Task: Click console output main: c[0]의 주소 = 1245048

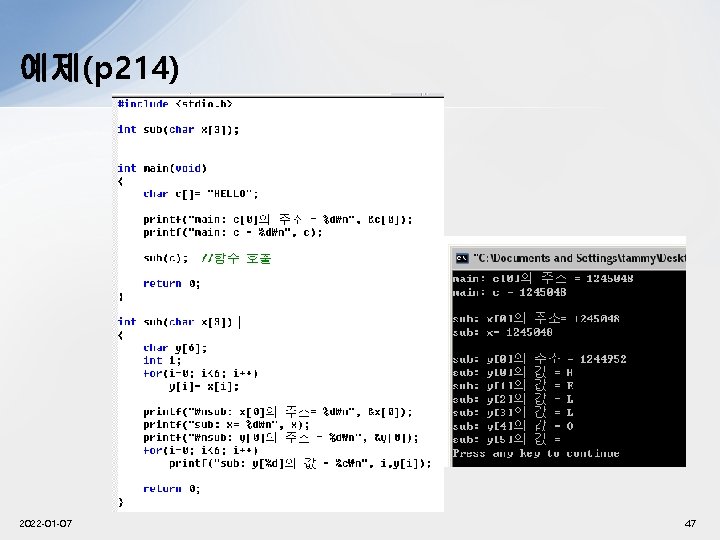Action: 543,278
